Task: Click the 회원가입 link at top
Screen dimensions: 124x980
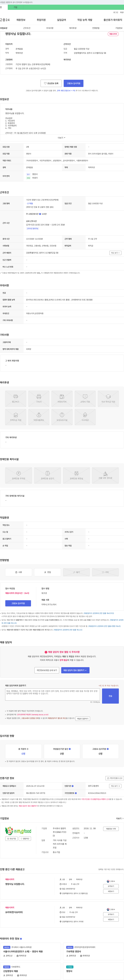Action: [x=122, y=13]
